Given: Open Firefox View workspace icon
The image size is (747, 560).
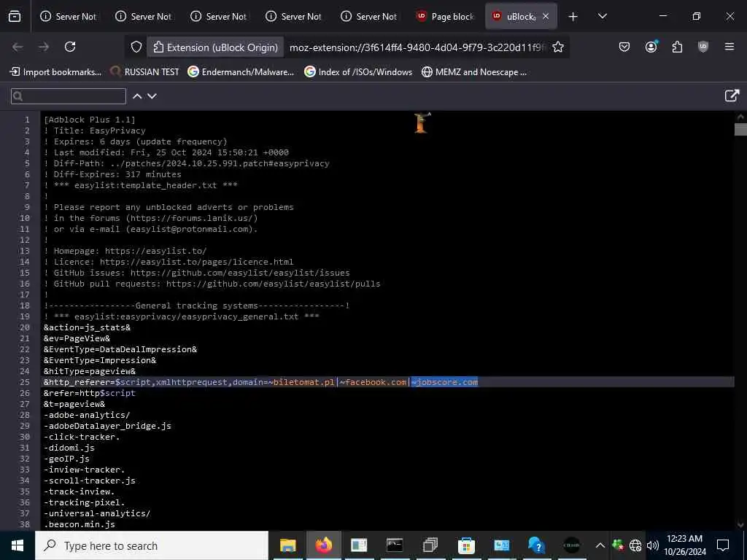Looking at the screenshot, I should [15, 16].
